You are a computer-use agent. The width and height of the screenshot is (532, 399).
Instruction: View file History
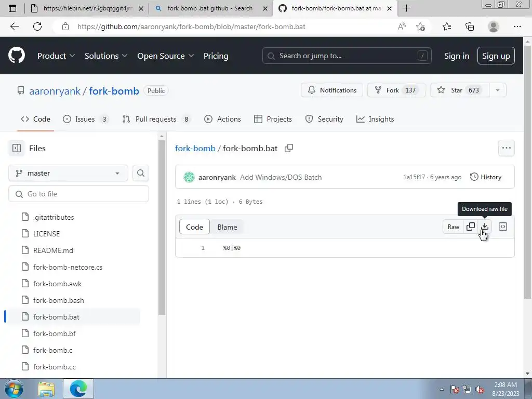(486, 177)
